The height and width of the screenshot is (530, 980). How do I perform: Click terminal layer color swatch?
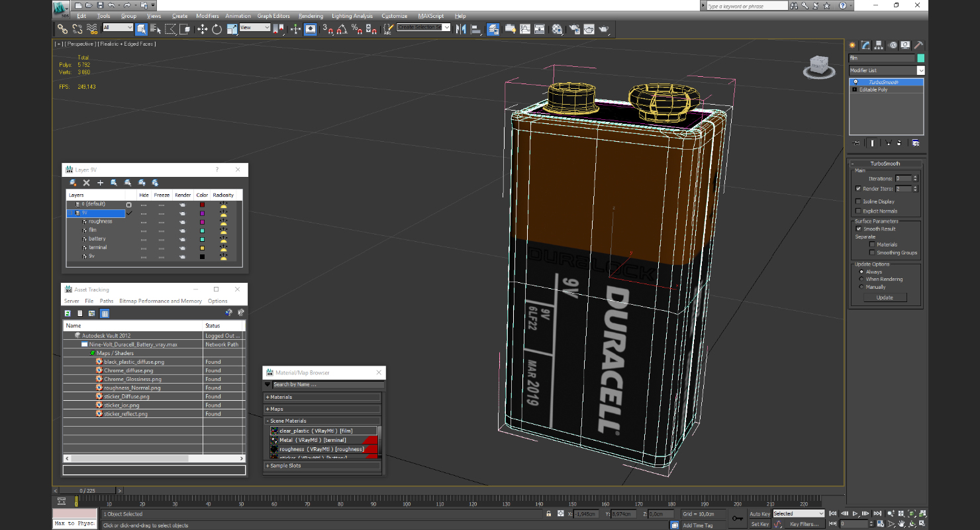pyautogui.click(x=202, y=247)
